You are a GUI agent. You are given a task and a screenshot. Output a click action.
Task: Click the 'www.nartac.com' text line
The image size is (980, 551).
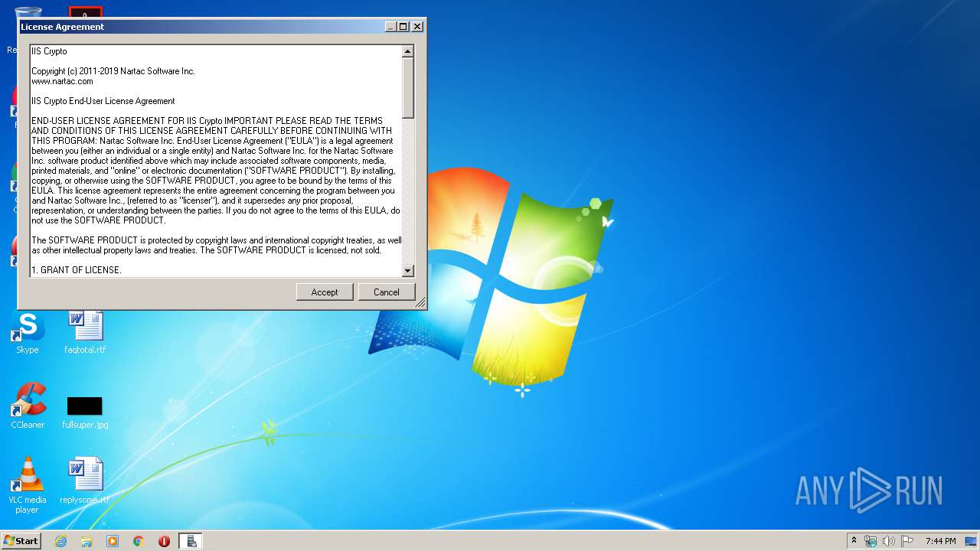(62, 81)
